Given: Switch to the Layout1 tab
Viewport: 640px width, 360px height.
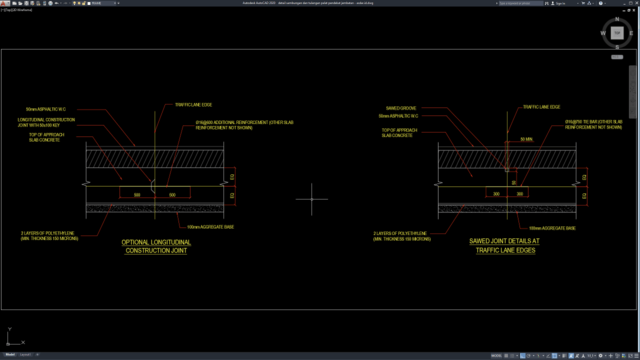Looking at the screenshot, I should [25, 355].
